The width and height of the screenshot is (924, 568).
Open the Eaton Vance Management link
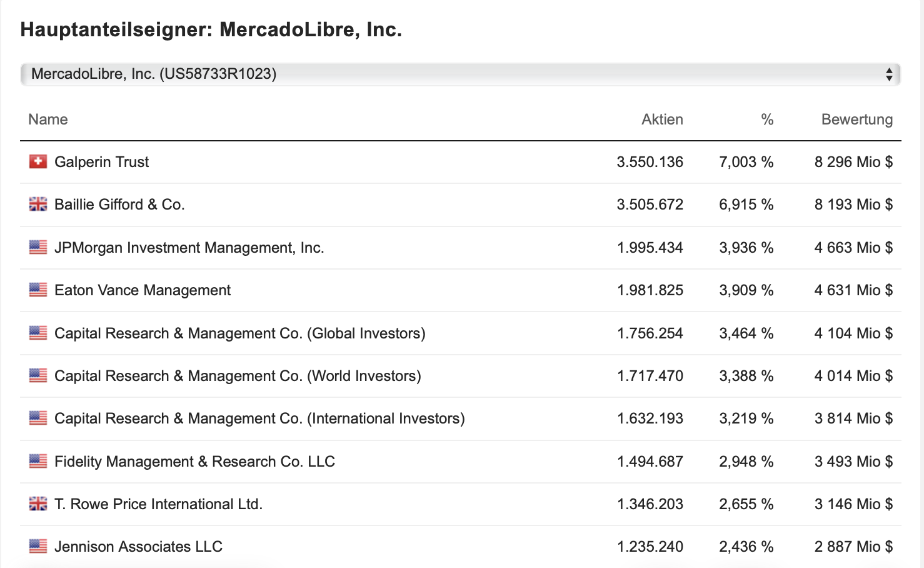coord(143,290)
